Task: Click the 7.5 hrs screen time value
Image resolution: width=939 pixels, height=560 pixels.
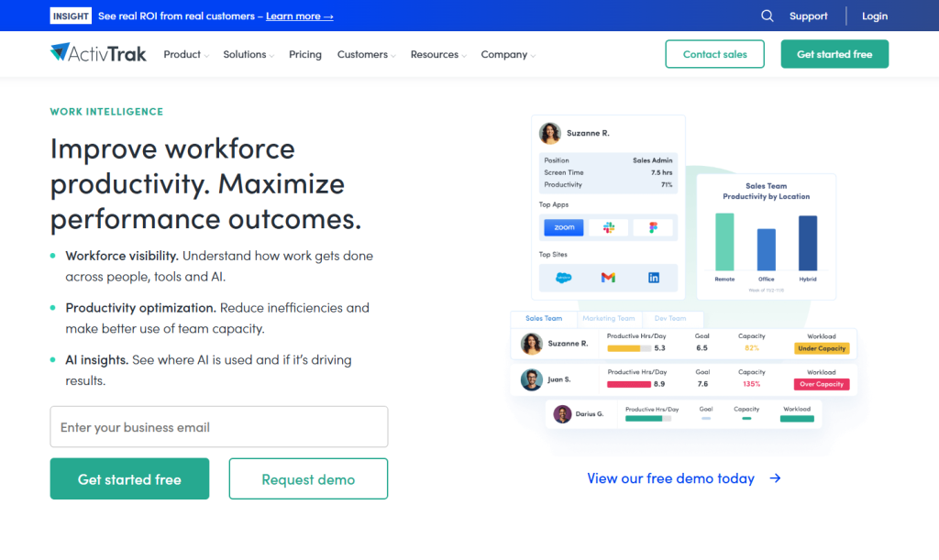Action: [661, 172]
